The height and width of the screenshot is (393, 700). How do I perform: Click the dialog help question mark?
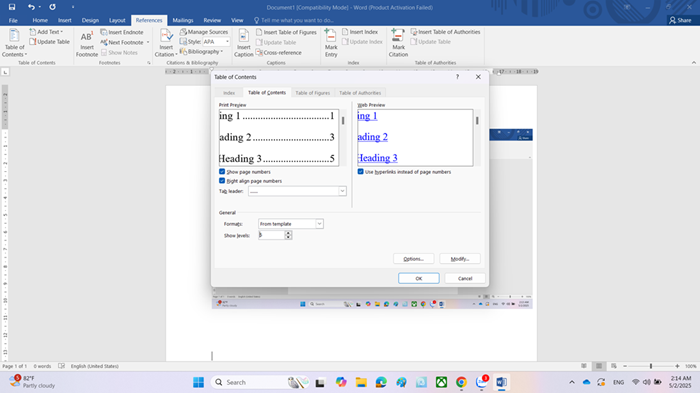coord(457,77)
